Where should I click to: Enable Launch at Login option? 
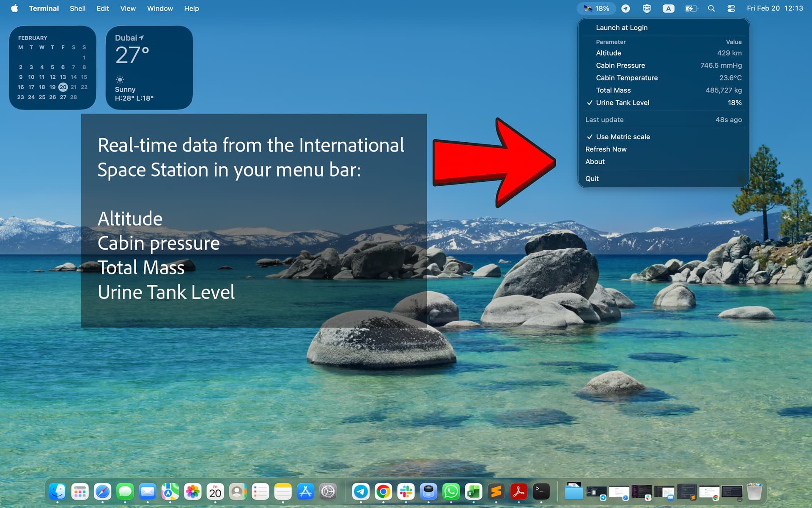click(621, 28)
